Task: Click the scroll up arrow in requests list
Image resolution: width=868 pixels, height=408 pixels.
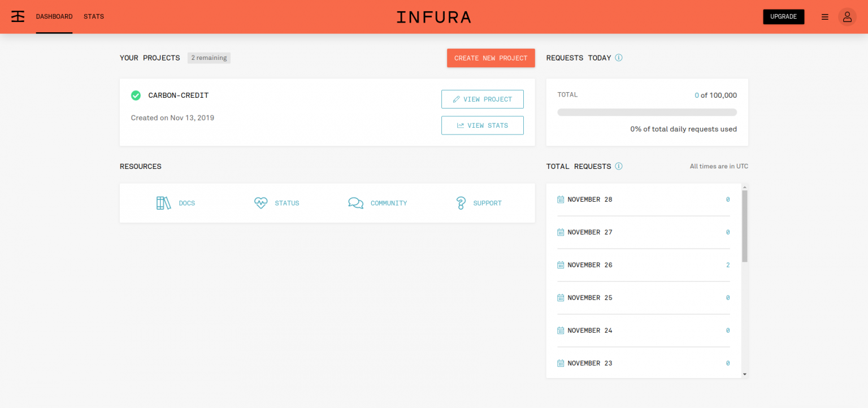Action: (744, 188)
